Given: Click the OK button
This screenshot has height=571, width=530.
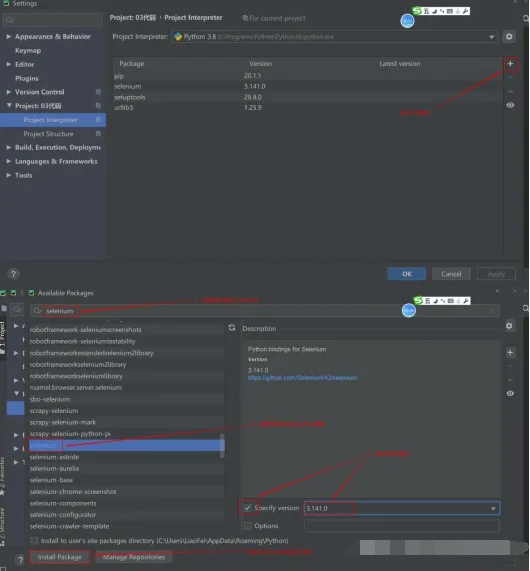Looking at the screenshot, I should [407, 274].
